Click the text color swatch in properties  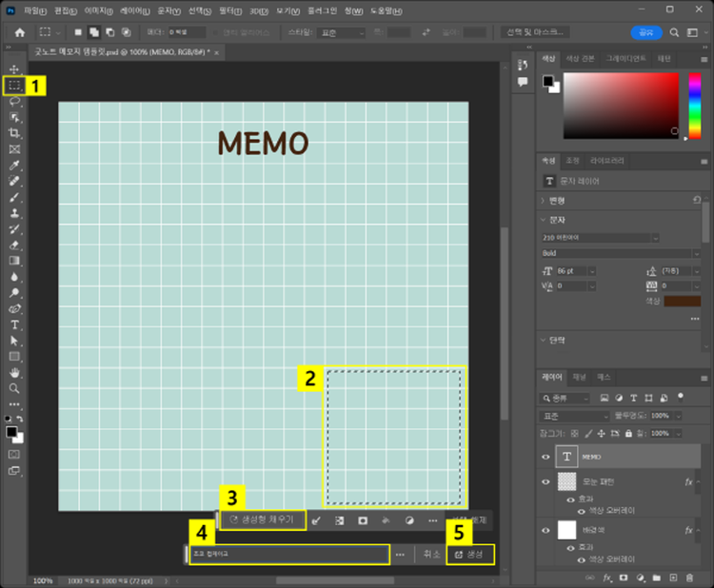click(681, 301)
